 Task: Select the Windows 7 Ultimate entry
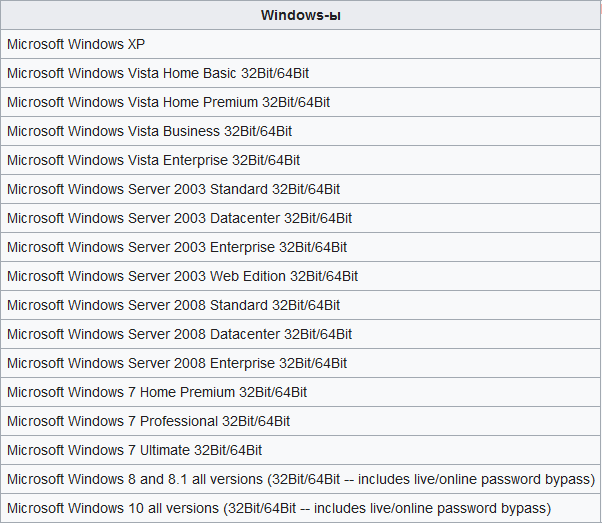134,450
